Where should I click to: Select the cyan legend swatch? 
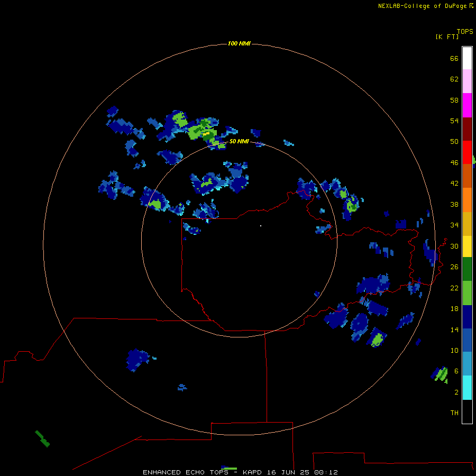pyautogui.click(x=467, y=388)
